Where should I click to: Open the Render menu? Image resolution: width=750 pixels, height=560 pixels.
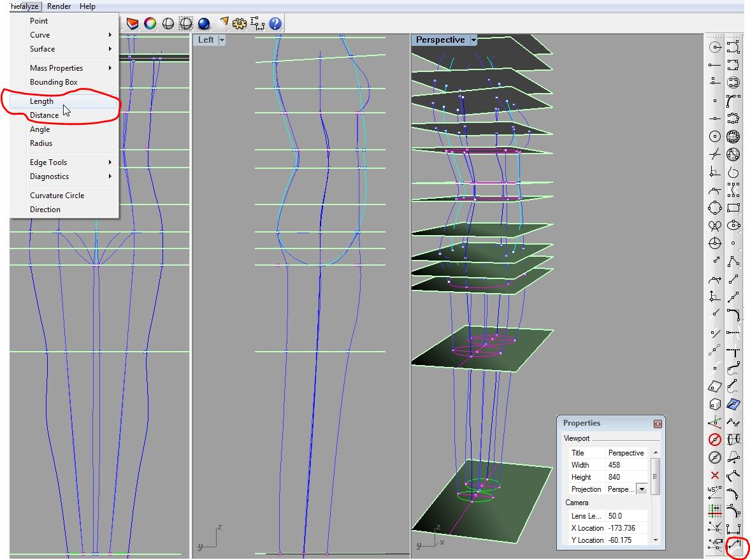(x=59, y=6)
